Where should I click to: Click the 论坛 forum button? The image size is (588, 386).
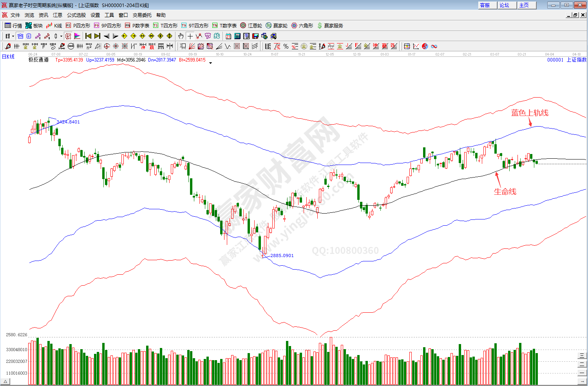[505, 5]
